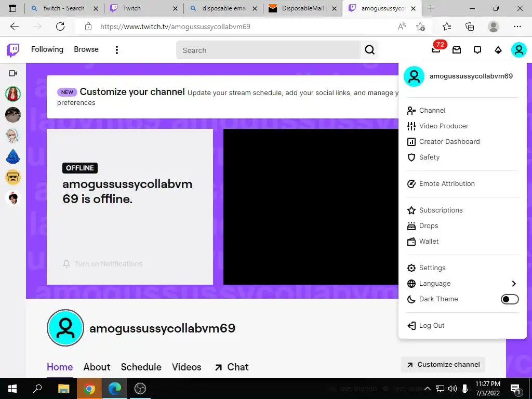Open Video Producer from the user menu
This screenshot has width=532, height=399.
click(463, 126)
